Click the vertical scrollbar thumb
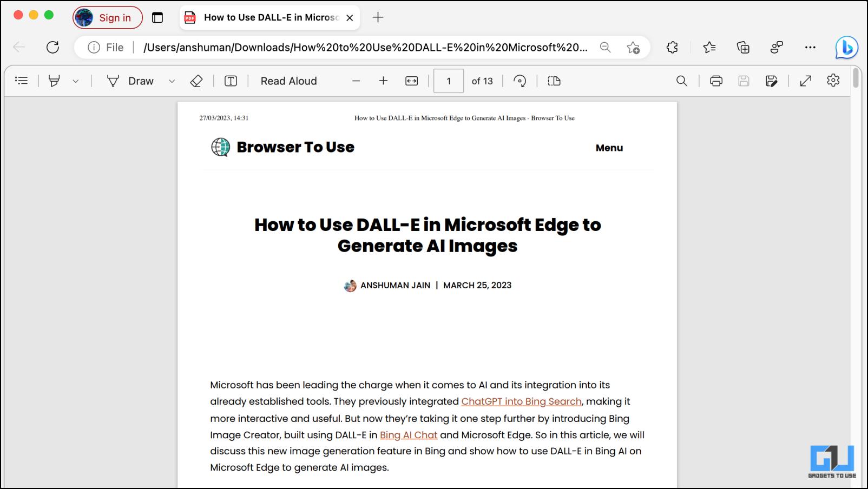The width and height of the screenshot is (868, 489). (856, 77)
